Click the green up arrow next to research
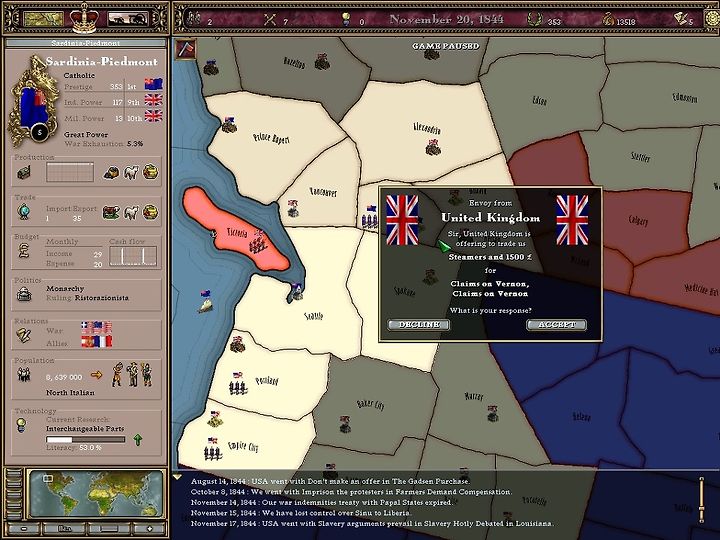The height and width of the screenshot is (540, 720). 138,440
